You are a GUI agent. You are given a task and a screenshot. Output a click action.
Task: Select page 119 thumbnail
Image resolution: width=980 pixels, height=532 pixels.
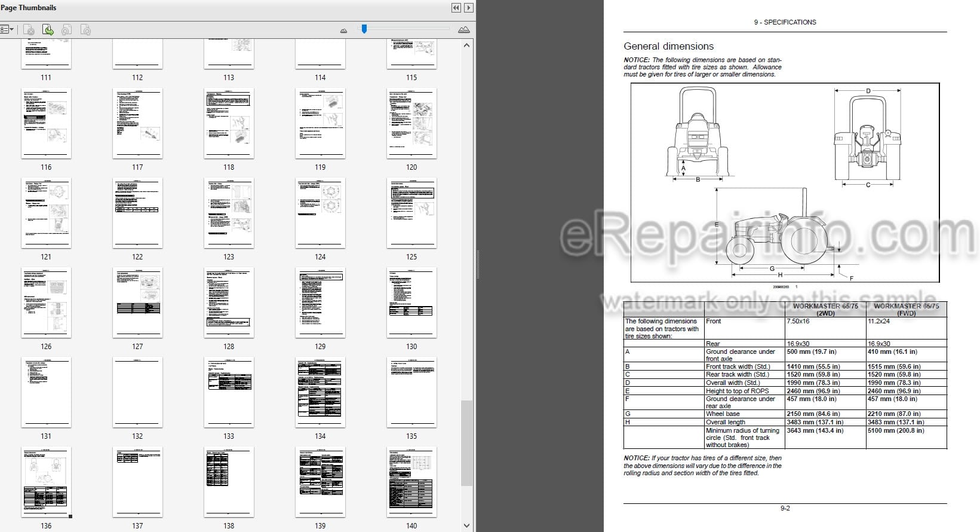320,123
